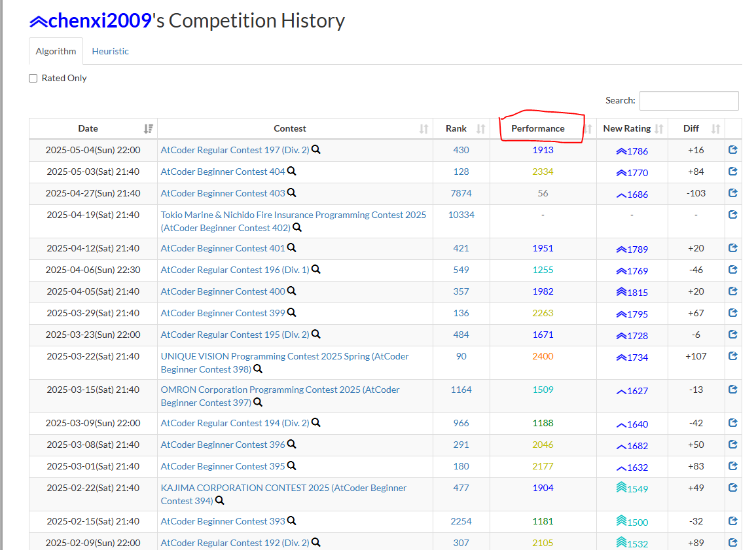Enable the Rated Only checkbox

point(33,78)
